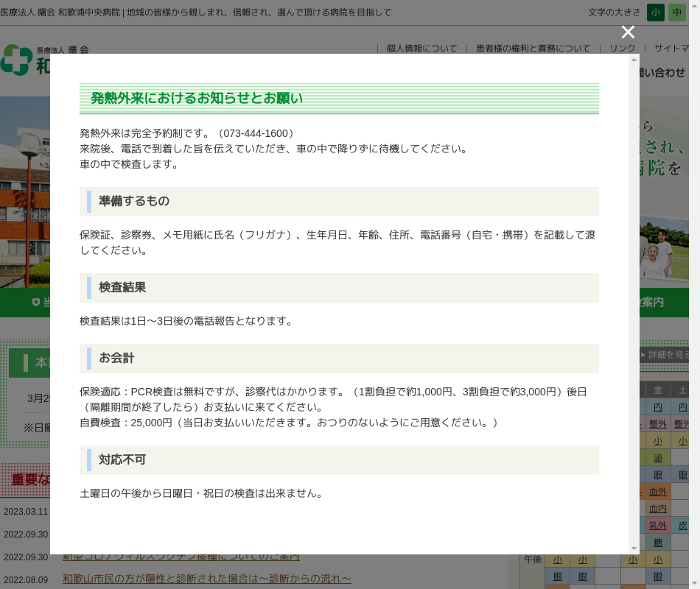Click the 詳細を見る button above the schedule
The width and height of the screenshot is (700, 589).
point(665,355)
